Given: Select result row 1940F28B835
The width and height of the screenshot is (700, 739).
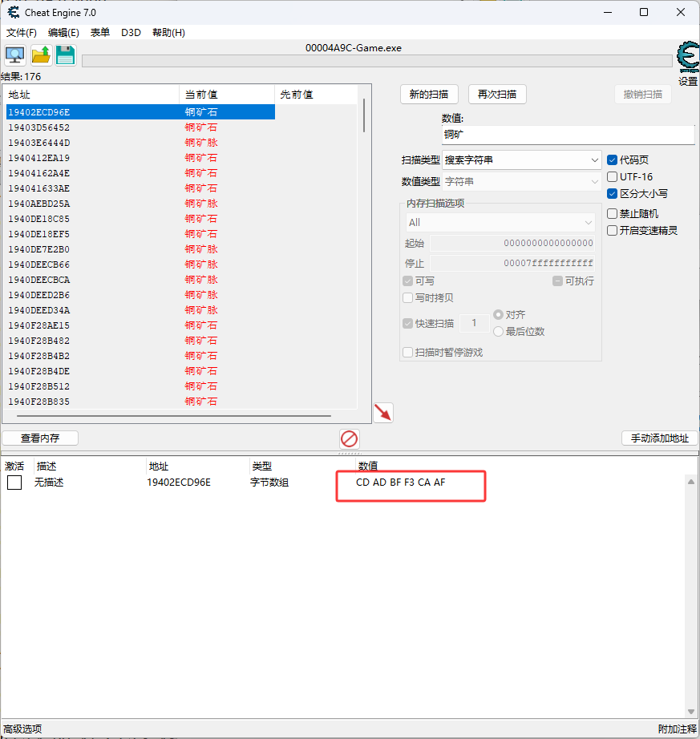Looking at the screenshot, I should 140,402.
